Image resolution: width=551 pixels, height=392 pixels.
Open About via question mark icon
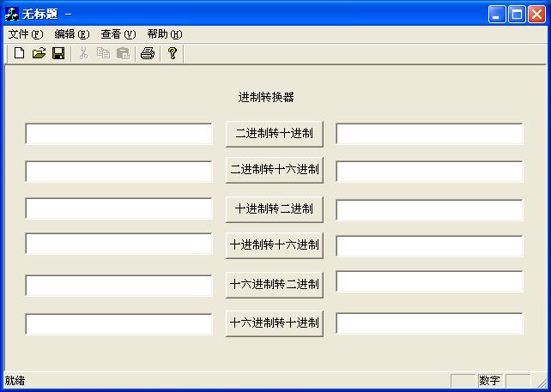pyautogui.click(x=172, y=53)
